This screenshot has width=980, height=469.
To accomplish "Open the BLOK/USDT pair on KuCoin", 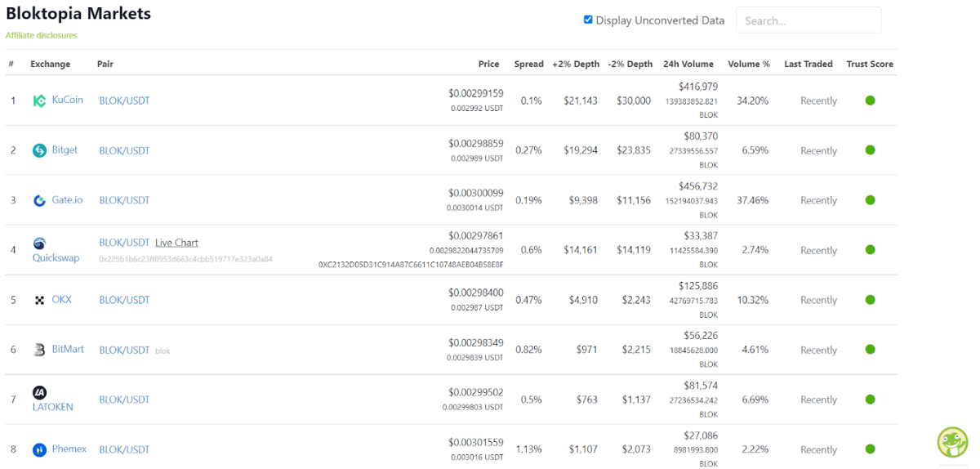I will [x=124, y=100].
